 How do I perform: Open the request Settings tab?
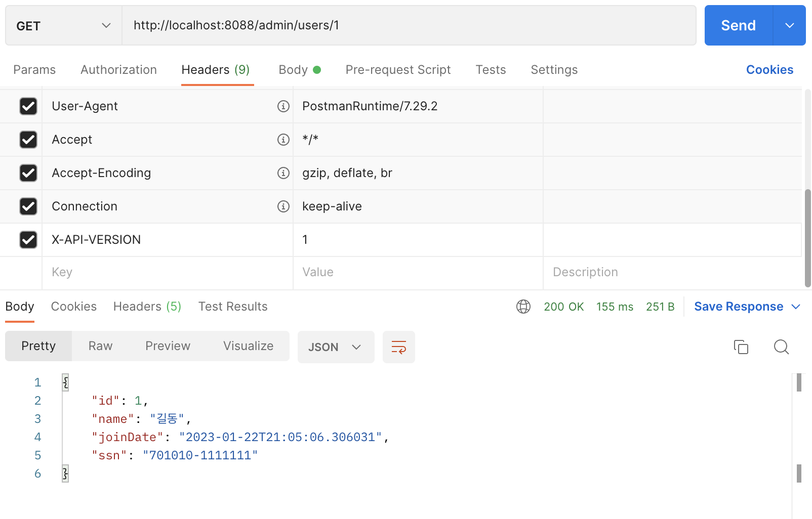554,70
